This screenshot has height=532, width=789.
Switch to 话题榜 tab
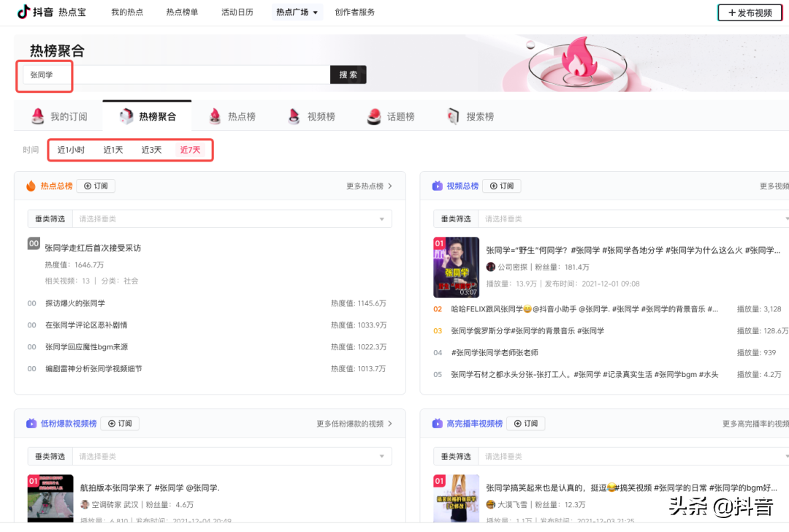click(392, 116)
